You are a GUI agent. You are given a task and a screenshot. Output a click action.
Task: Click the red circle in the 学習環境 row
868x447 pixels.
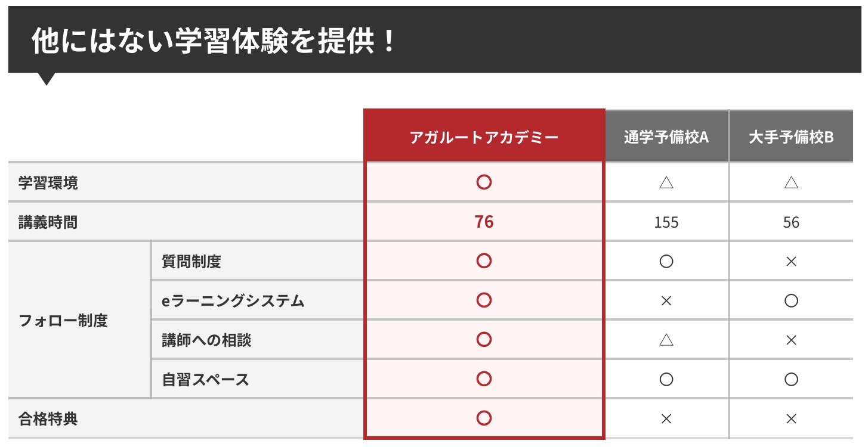pos(484,182)
